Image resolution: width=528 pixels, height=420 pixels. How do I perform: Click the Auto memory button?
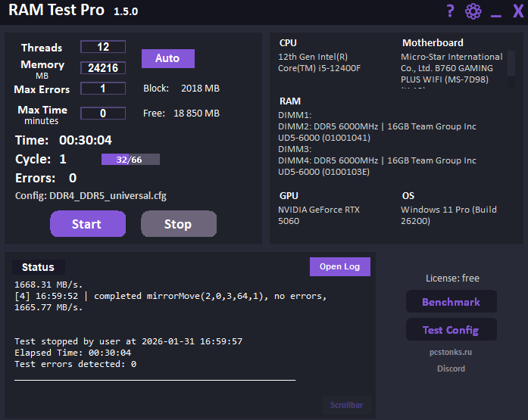(x=167, y=58)
